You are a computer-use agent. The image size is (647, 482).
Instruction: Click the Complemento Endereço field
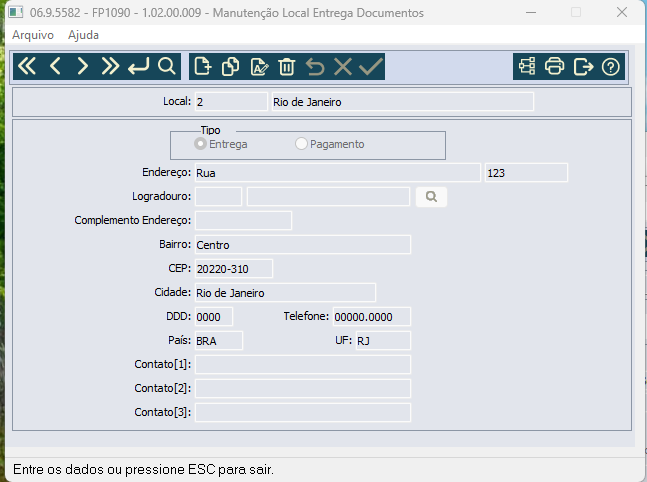[243, 221]
